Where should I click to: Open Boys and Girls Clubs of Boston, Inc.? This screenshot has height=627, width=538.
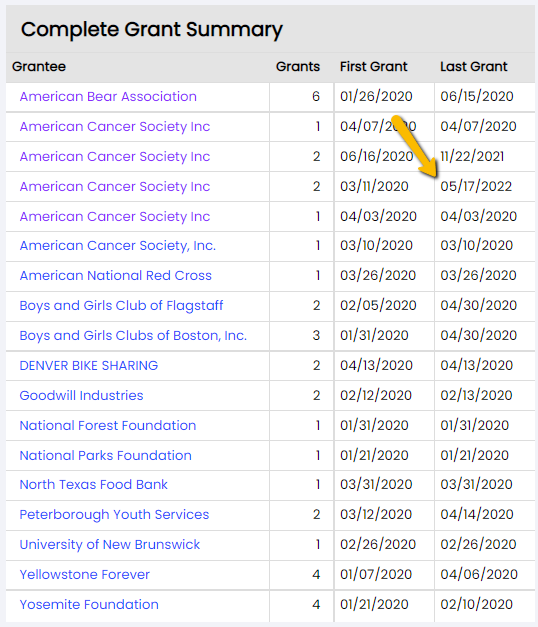(133, 335)
